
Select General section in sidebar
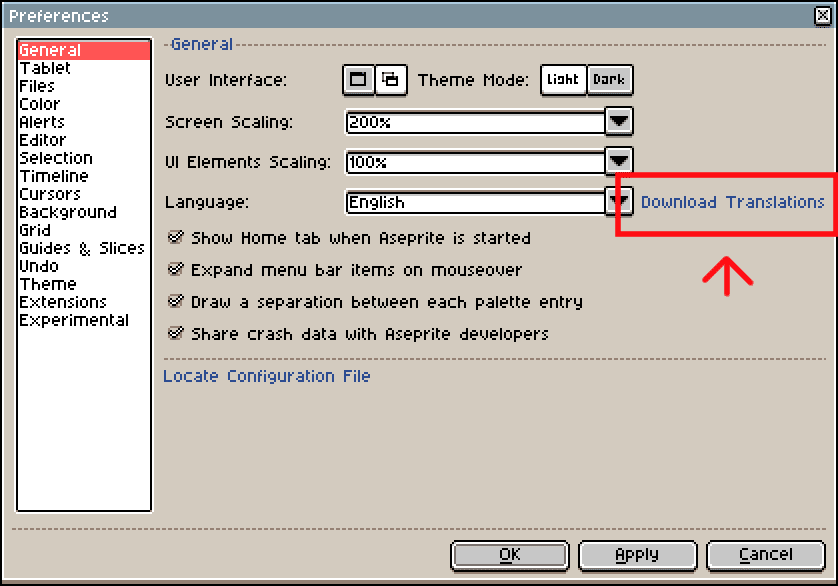(x=84, y=50)
